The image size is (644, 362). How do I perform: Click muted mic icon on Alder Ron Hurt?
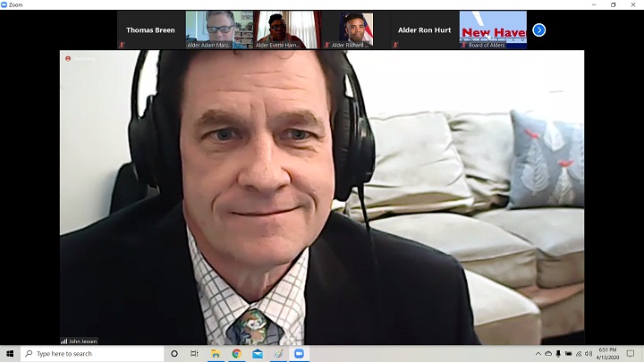click(395, 45)
